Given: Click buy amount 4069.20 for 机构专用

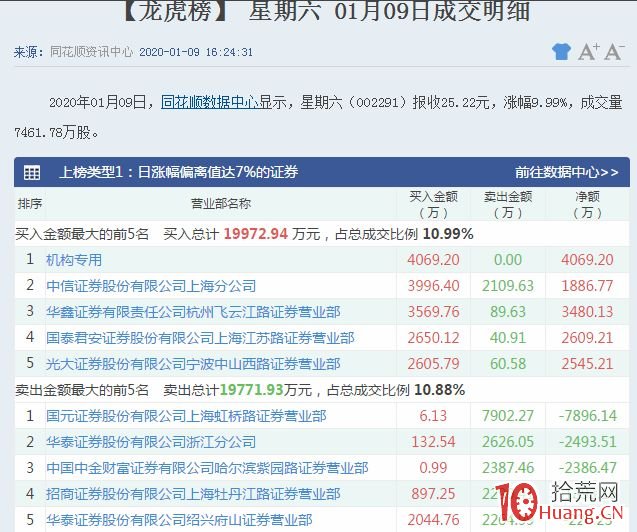Looking at the screenshot, I should [433, 260].
